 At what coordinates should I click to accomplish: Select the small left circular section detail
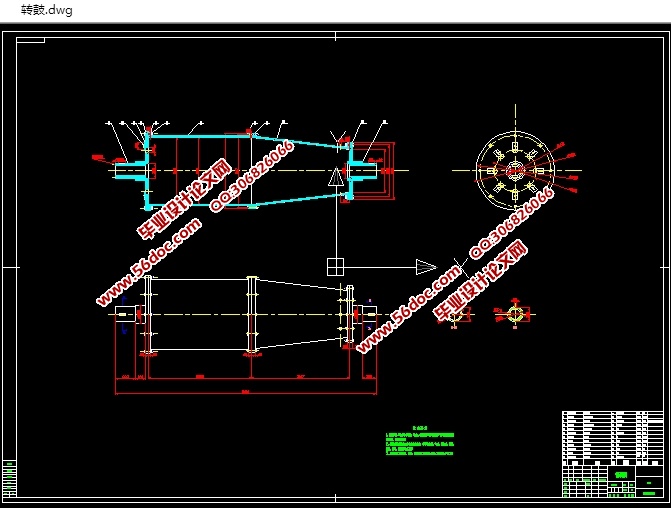[x=455, y=314]
